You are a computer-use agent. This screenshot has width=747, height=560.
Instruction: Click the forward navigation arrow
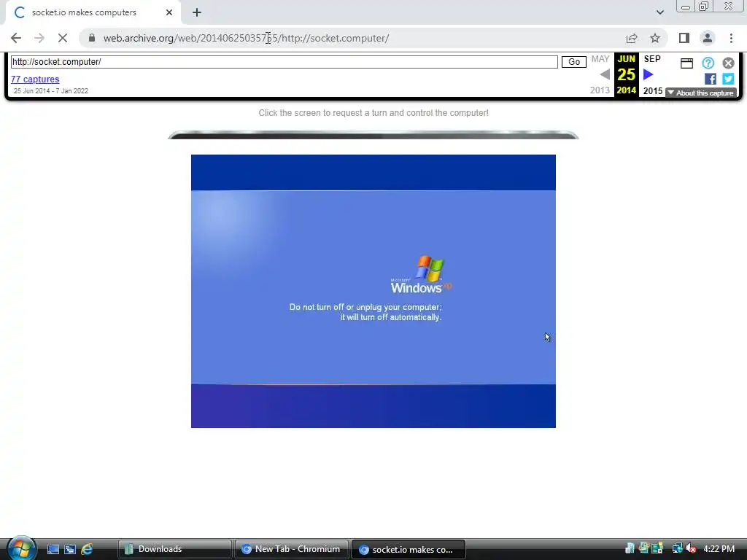39,38
